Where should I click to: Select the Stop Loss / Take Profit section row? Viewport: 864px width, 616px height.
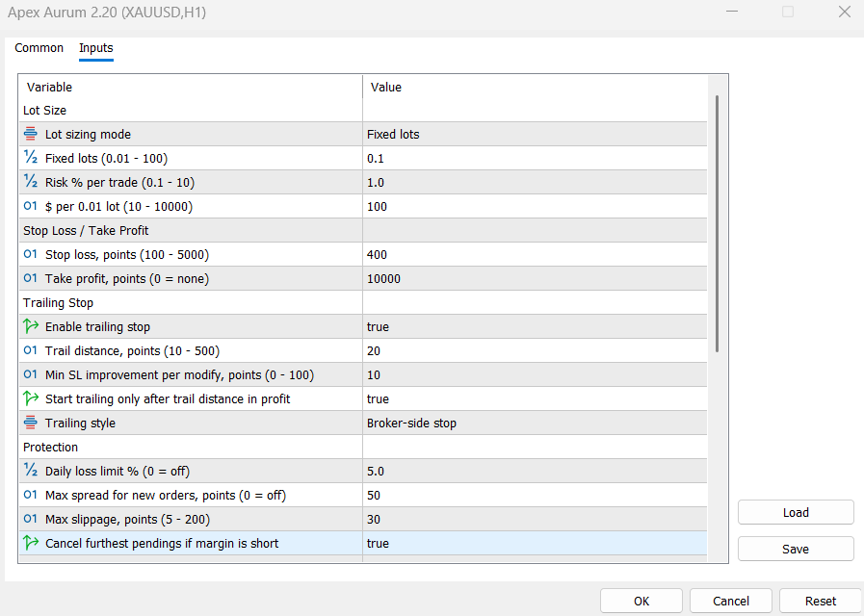tap(363, 231)
